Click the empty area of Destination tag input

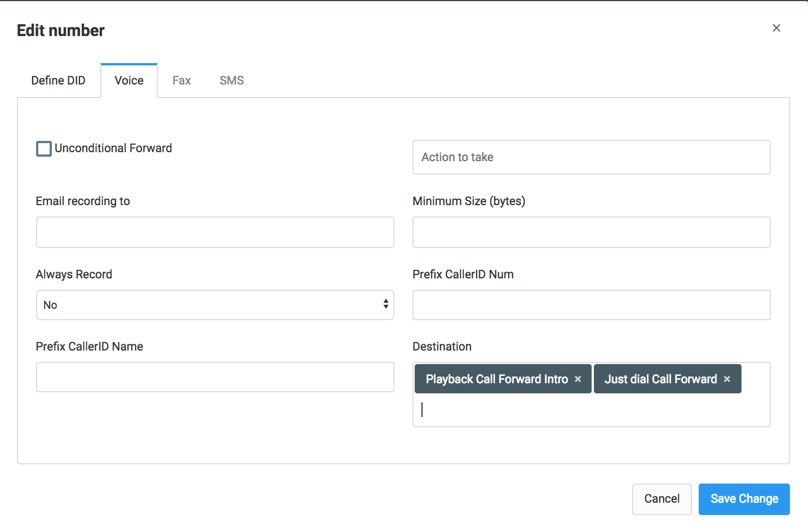click(592, 410)
